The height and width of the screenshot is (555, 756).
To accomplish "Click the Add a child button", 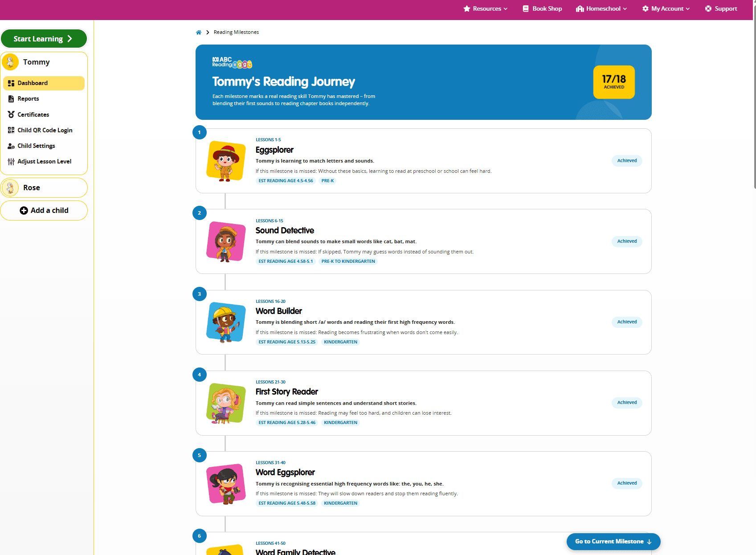I will tap(44, 210).
